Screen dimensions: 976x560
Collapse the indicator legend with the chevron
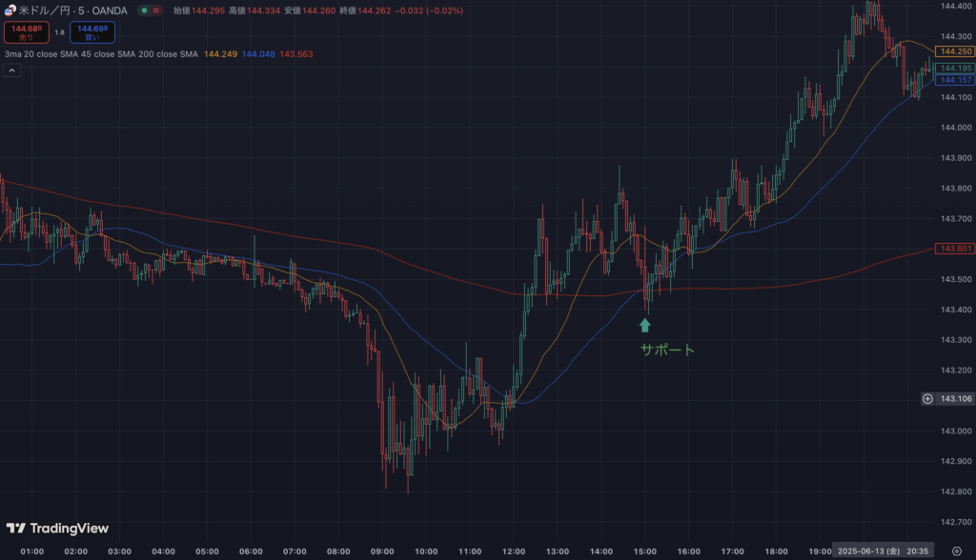[x=12, y=70]
